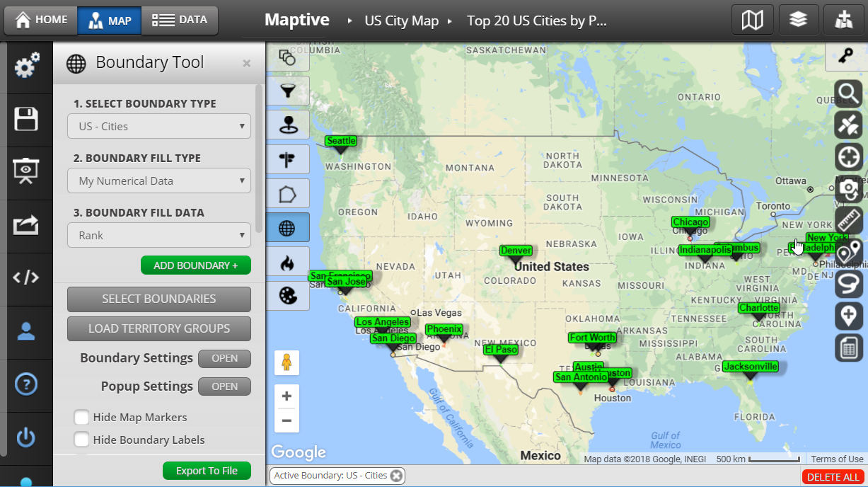This screenshot has height=487, width=868.
Task: Open the color palette styling tool
Action: click(288, 296)
